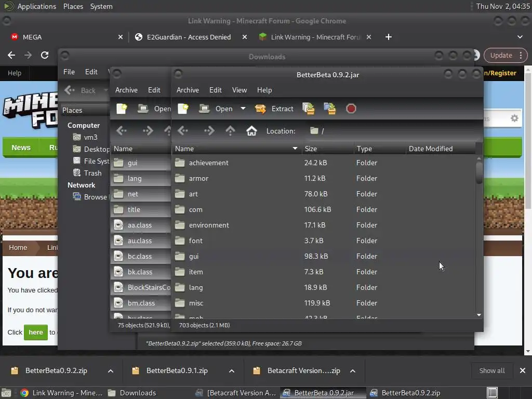Image resolution: width=532 pixels, height=399 pixels.
Task: Select net folder in the zip window
Action: [x=141, y=194]
